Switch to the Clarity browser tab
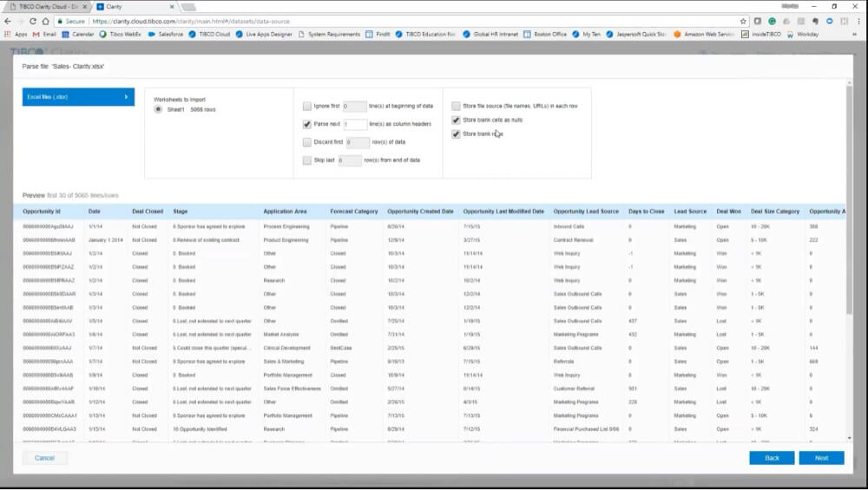868x490 pixels. pos(130,6)
